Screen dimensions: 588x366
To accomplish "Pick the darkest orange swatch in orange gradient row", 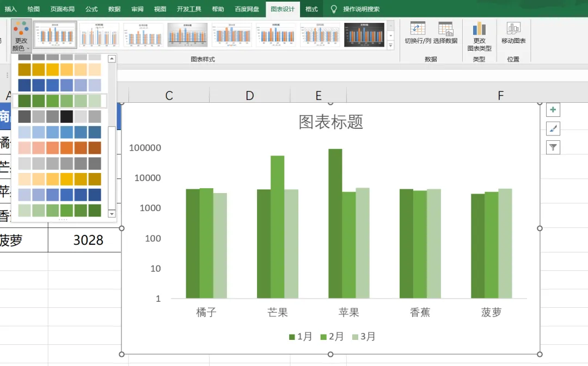I will point(95,148).
